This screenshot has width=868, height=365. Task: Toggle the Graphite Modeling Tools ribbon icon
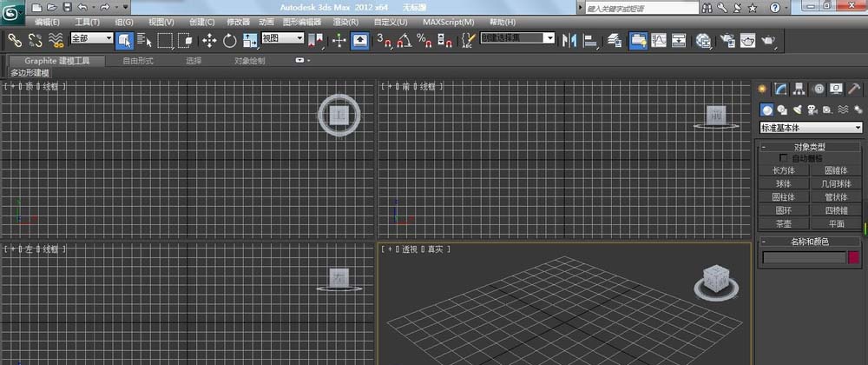pos(638,40)
